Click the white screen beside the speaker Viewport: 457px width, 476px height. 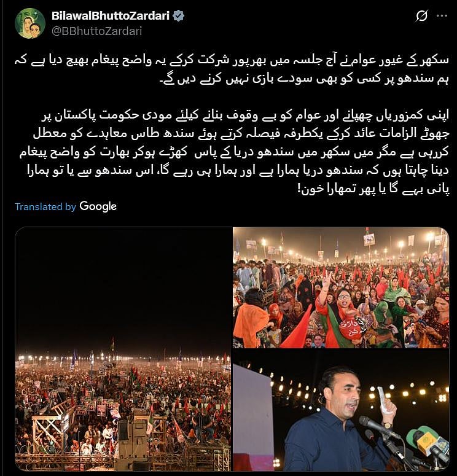[x=252, y=416]
